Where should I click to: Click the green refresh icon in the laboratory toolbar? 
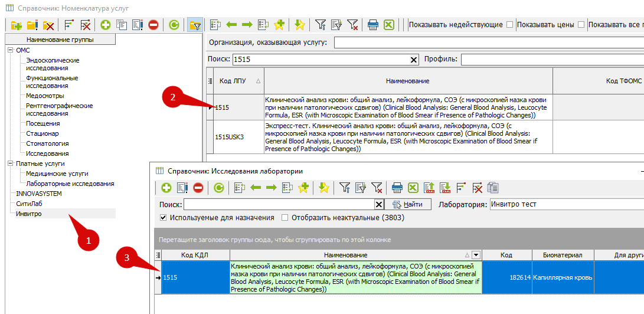point(218,188)
